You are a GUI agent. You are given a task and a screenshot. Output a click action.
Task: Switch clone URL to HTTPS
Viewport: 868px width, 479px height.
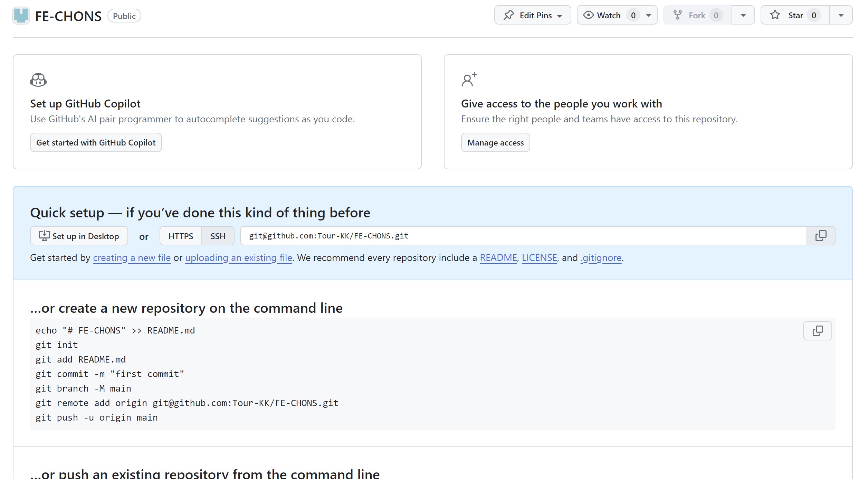coord(181,236)
